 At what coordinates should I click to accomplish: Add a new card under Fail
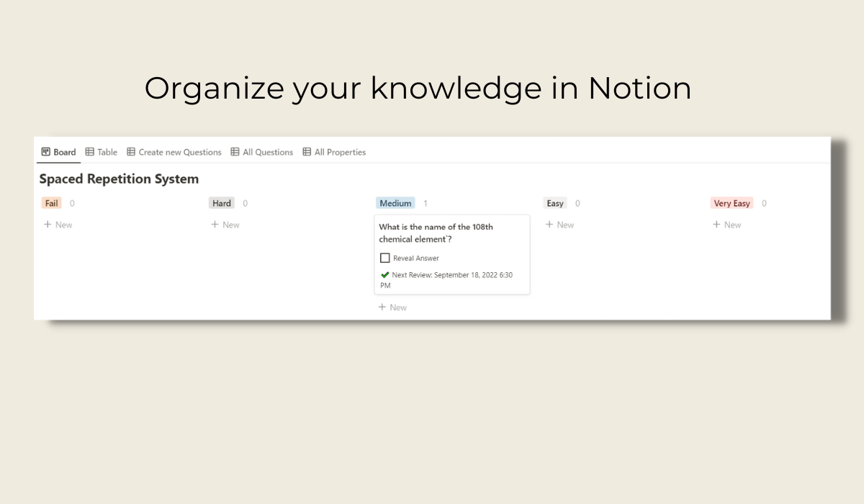[x=58, y=225]
